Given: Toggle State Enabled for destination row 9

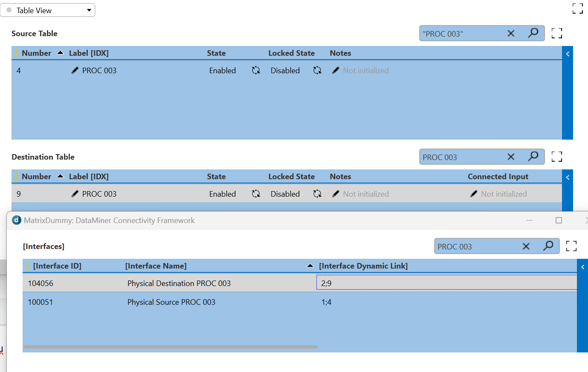Looking at the screenshot, I should point(256,194).
